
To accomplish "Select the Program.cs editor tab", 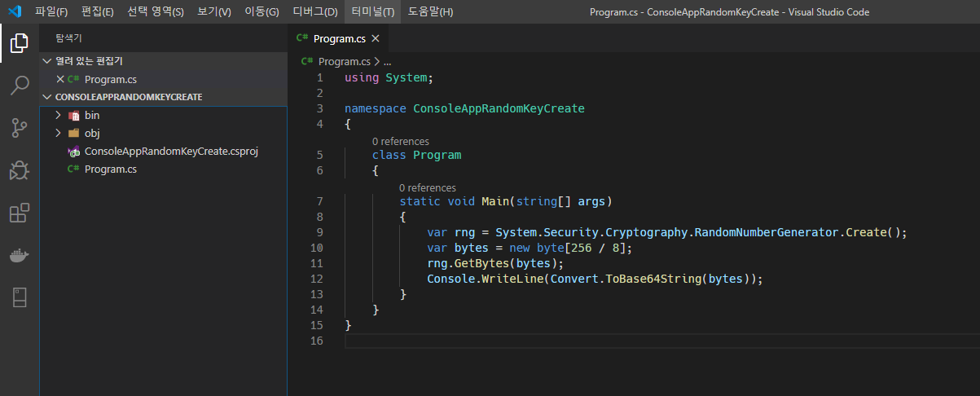I will point(339,38).
